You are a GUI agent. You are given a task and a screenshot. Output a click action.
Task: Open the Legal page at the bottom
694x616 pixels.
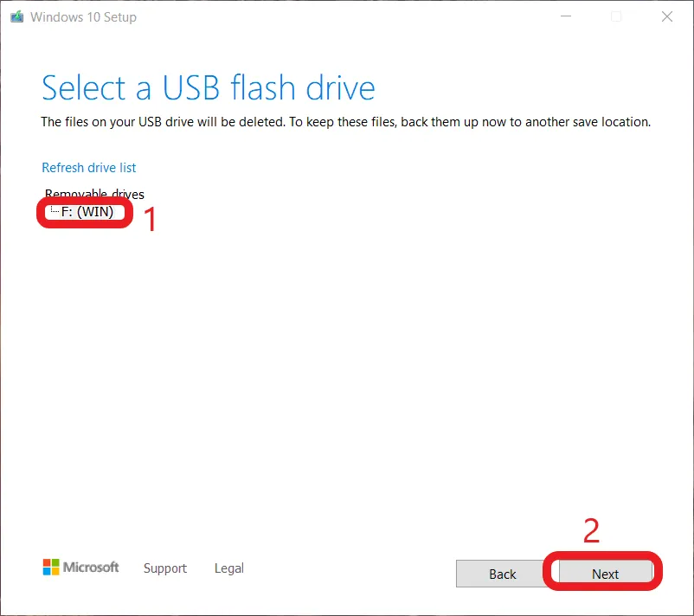pos(228,568)
